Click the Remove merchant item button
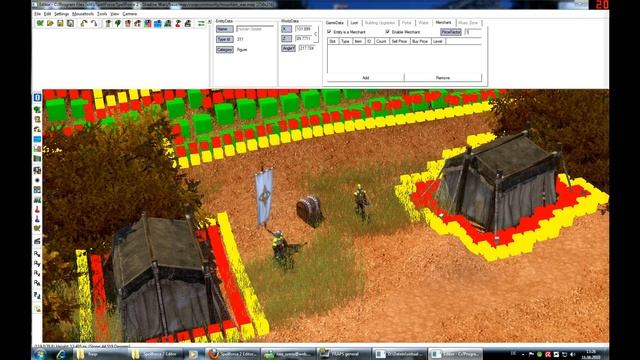 443,78
